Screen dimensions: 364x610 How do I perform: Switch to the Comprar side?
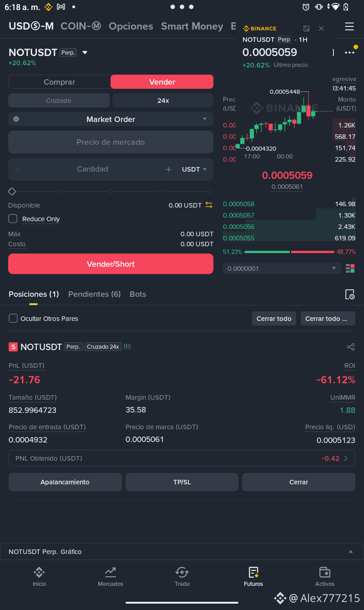coord(59,82)
